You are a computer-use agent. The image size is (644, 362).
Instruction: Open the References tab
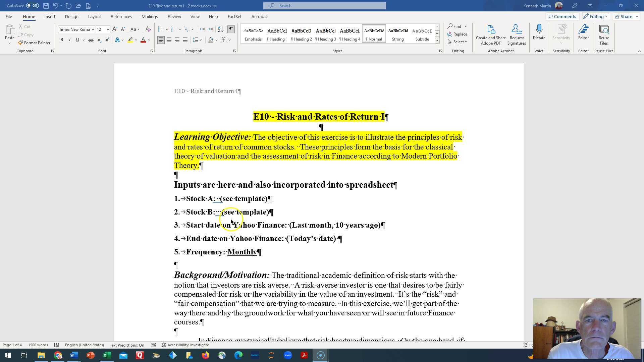(x=121, y=16)
